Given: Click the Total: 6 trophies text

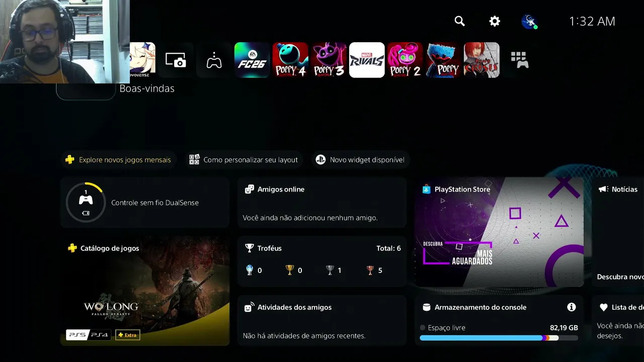Looking at the screenshot, I should click(388, 248).
